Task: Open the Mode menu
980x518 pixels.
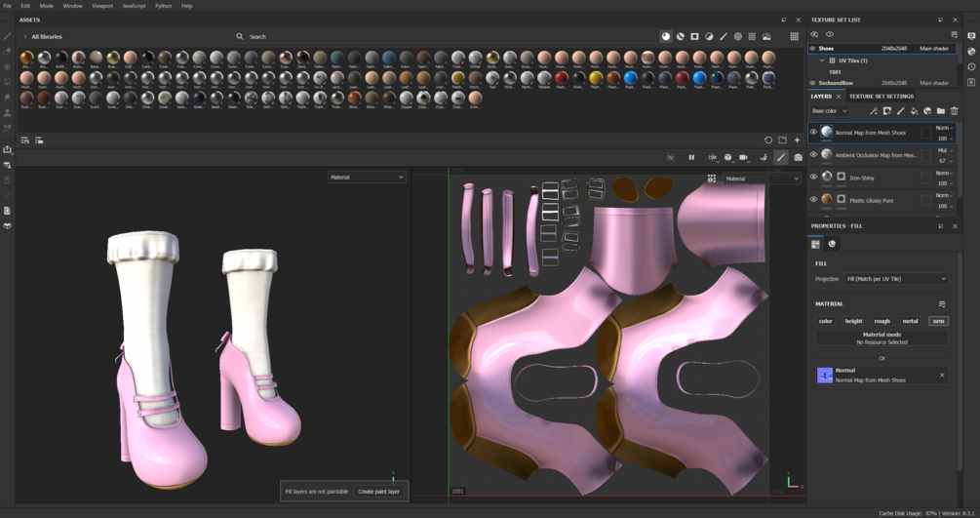Action: (47, 6)
